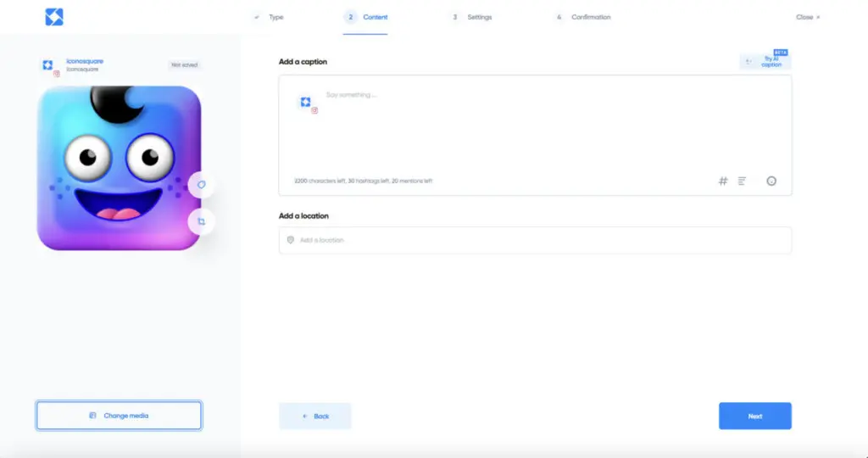Go to the Type step

tap(269, 17)
